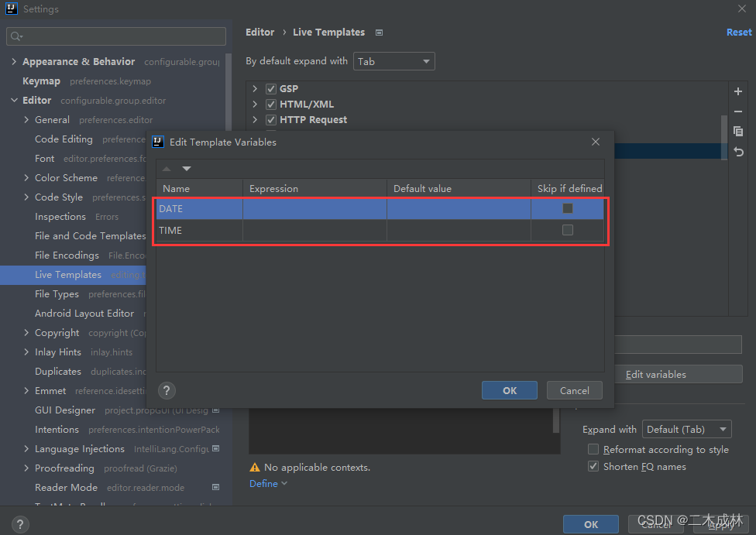The image size is (756, 535).
Task: Open the By default expand with dropdown
Action: pyautogui.click(x=394, y=61)
